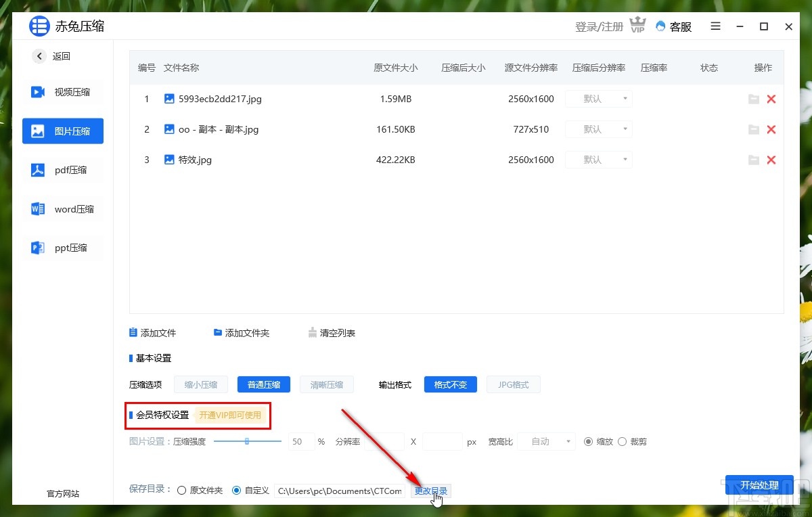Click the 返回 back arrow
Image resolution: width=812 pixels, height=517 pixels.
(x=39, y=56)
